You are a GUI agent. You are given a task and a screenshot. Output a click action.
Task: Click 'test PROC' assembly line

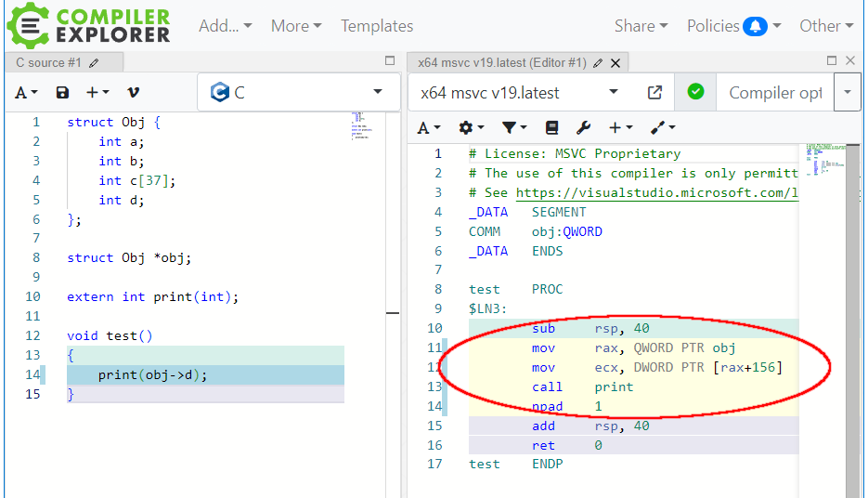(x=515, y=289)
